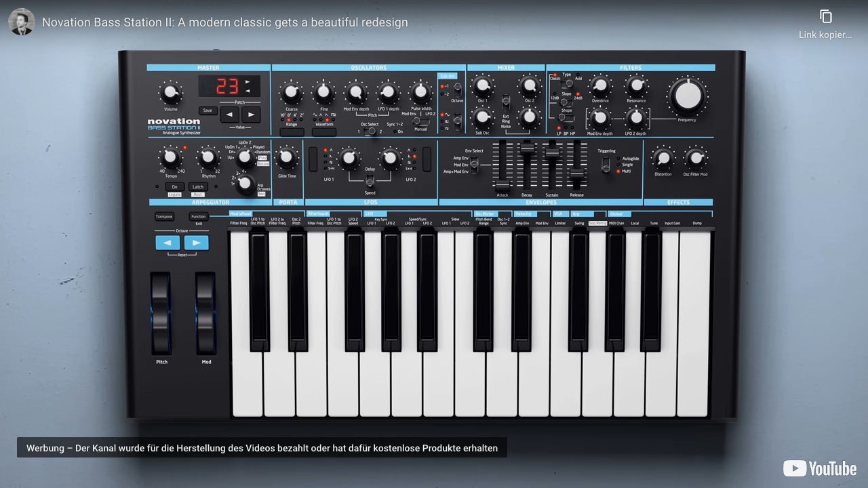Click the arp mode selector knob (UpDn/Played/Random)
868x488 pixels.
245,157
